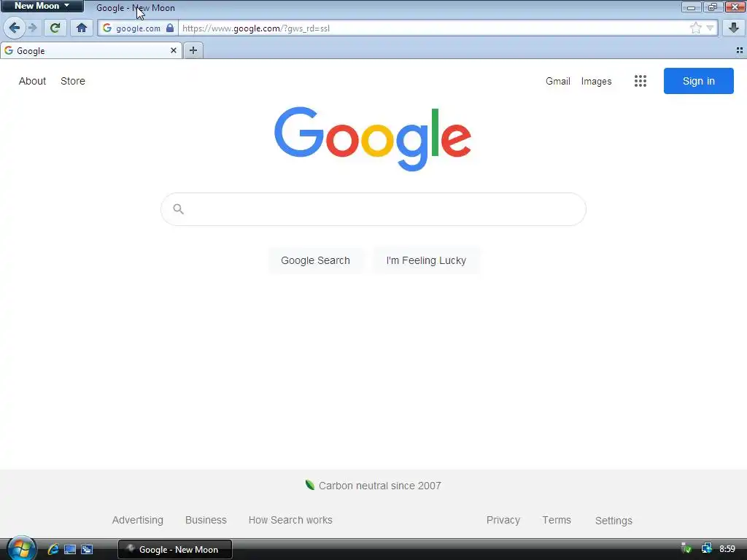
Task: Select Google - New Moon taskbar button
Action: click(175, 550)
